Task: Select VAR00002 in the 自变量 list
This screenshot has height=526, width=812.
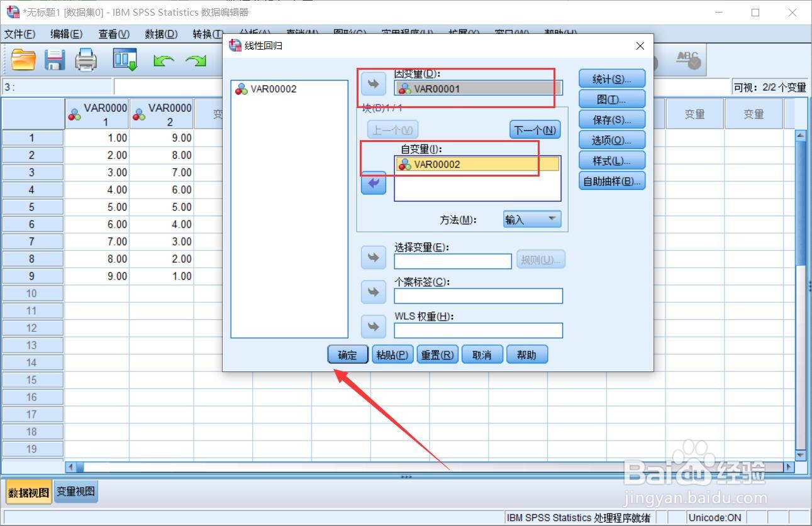Action: [478, 164]
